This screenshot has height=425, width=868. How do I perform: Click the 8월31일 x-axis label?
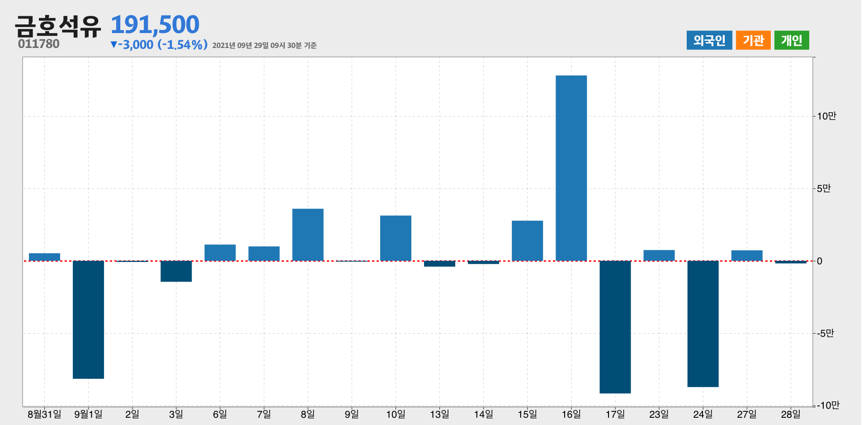tap(44, 414)
